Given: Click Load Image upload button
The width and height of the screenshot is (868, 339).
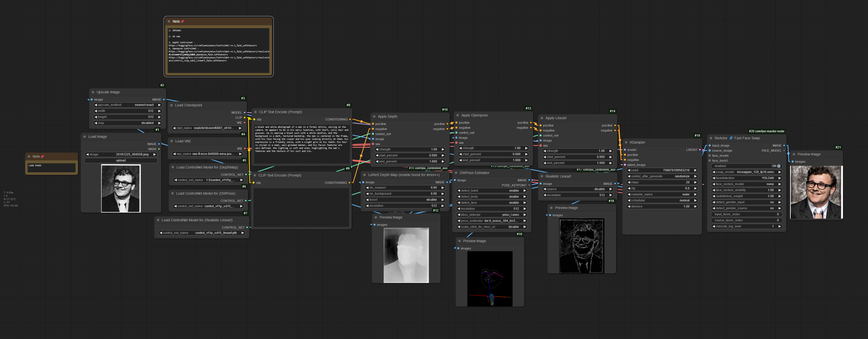Looking at the screenshot, I should click(121, 160).
